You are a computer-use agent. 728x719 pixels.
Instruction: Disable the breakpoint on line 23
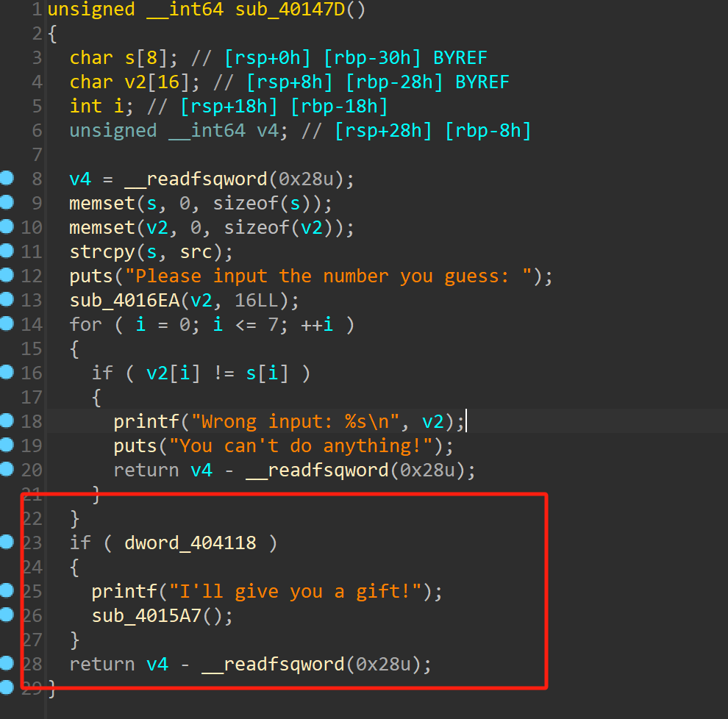tap(6, 543)
